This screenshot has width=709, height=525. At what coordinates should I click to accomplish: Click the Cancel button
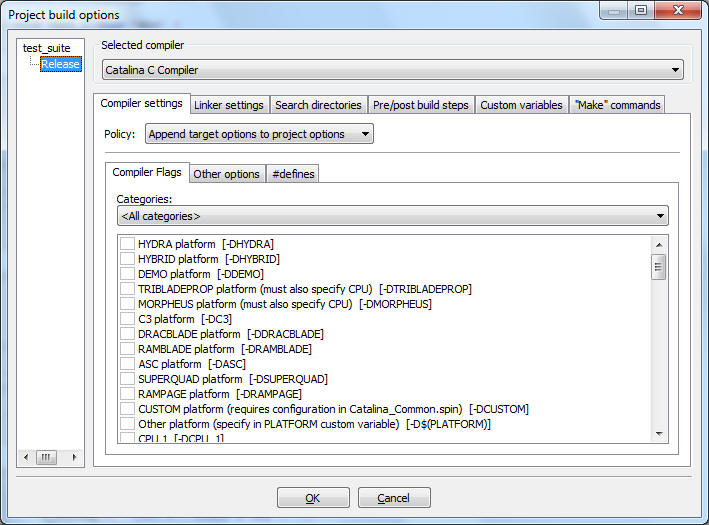(394, 498)
